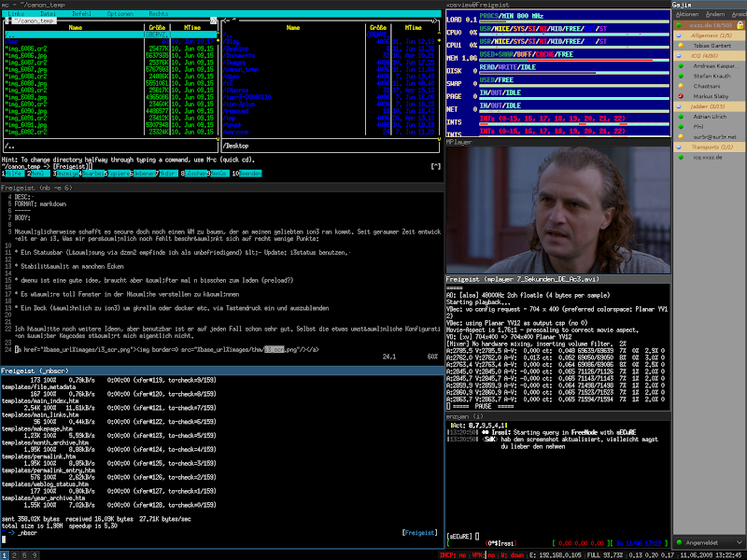
Task: Click the MEM usage bar in xosview
Action: point(574,60)
